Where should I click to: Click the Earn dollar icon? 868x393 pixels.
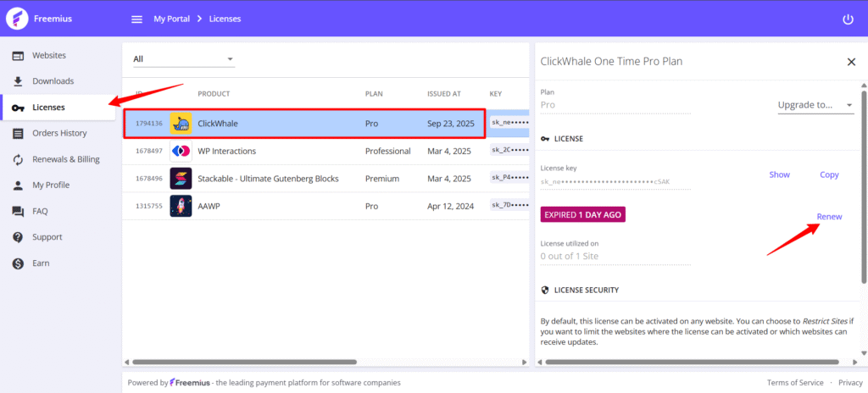click(19, 263)
